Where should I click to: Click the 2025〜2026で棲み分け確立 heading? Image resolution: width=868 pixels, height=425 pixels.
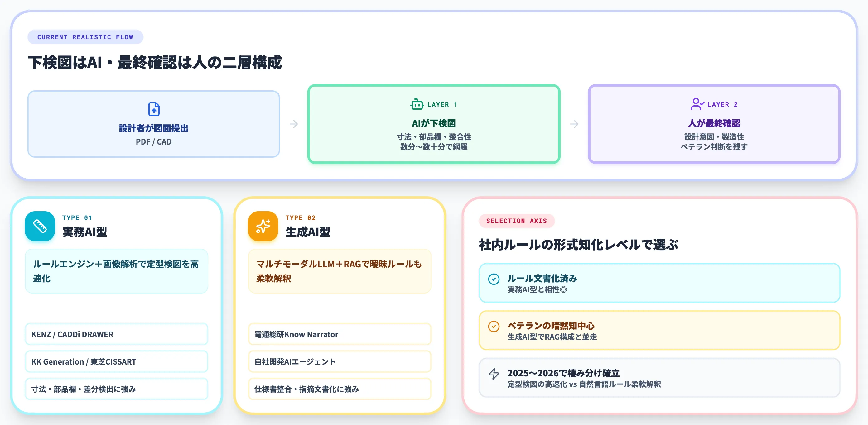pyautogui.click(x=563, y=373)
